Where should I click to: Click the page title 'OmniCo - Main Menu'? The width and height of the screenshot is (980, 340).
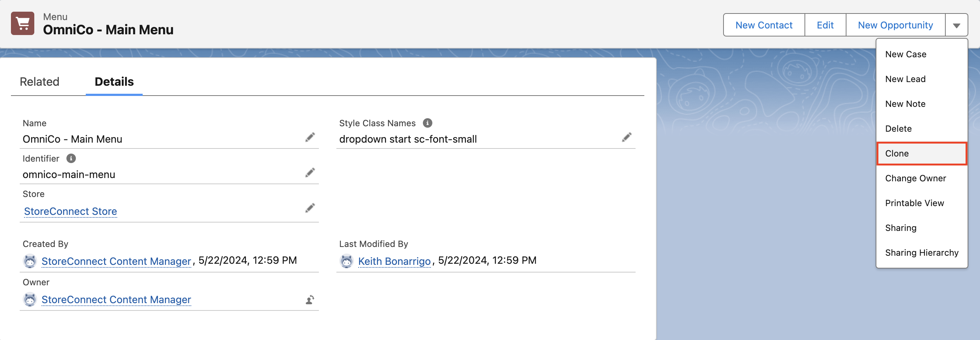coord(108,30)
